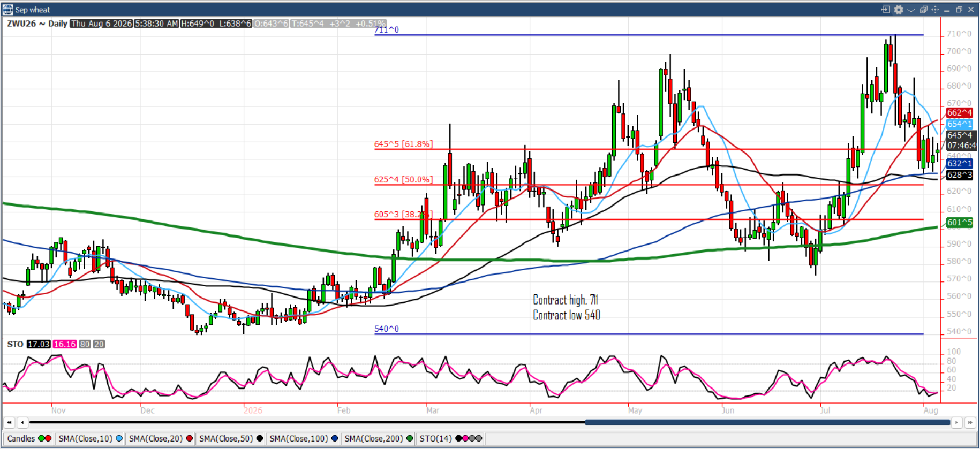Click the date Thu Aug 6 2026
This screenshot has width=980, height=449.
tap(101, 24)
